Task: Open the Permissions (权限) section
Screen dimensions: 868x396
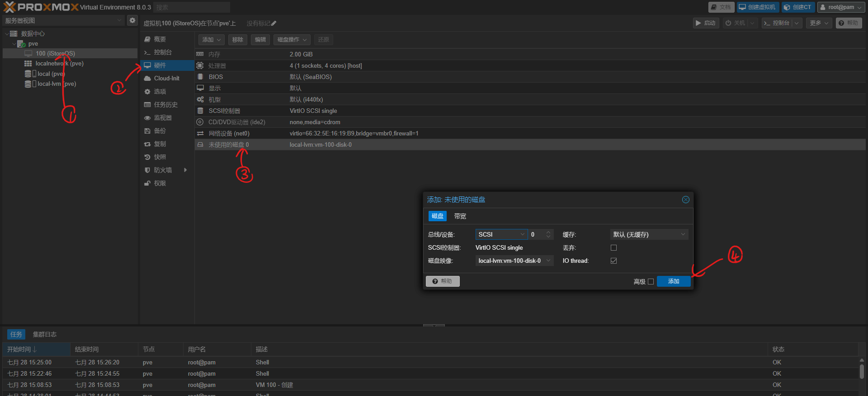Action: coord(167,183)
